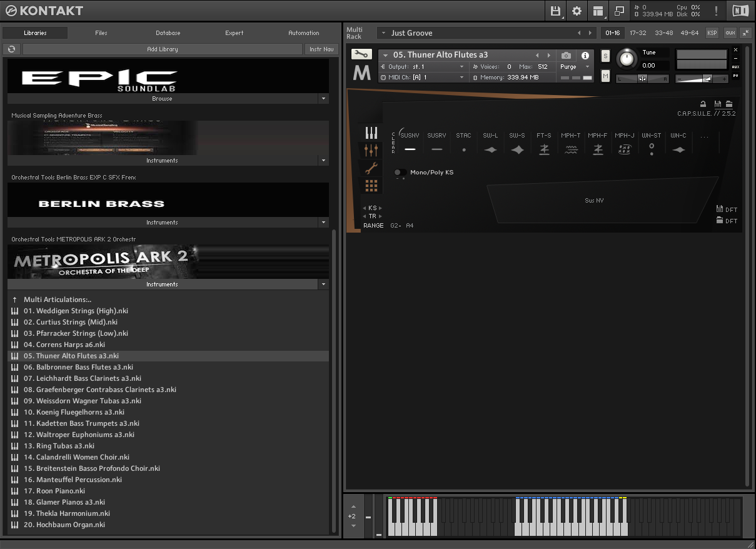Image resolution: width=756 pixels, height=549 pixels.
Task: Adjust the Tune knob
Action: (625, 59)
